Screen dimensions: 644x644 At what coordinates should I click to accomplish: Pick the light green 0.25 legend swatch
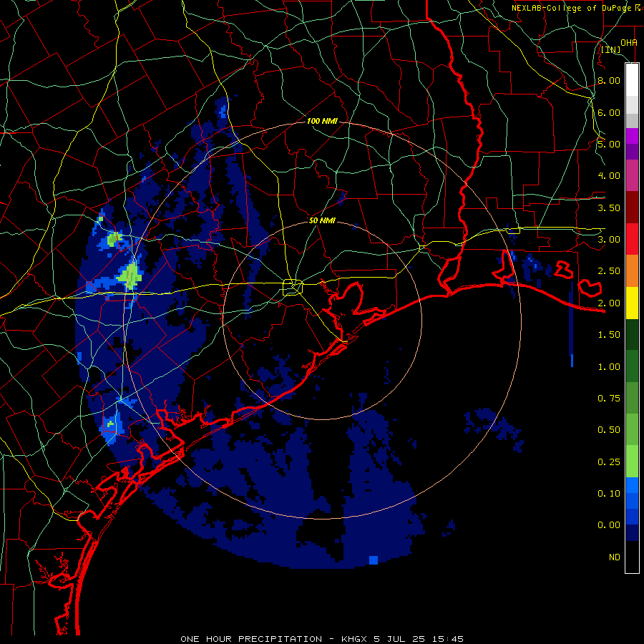click(632, 462)
